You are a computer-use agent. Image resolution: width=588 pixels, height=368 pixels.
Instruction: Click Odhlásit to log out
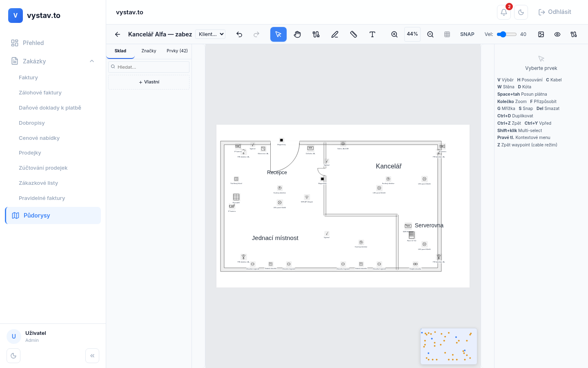pos(555,12)
